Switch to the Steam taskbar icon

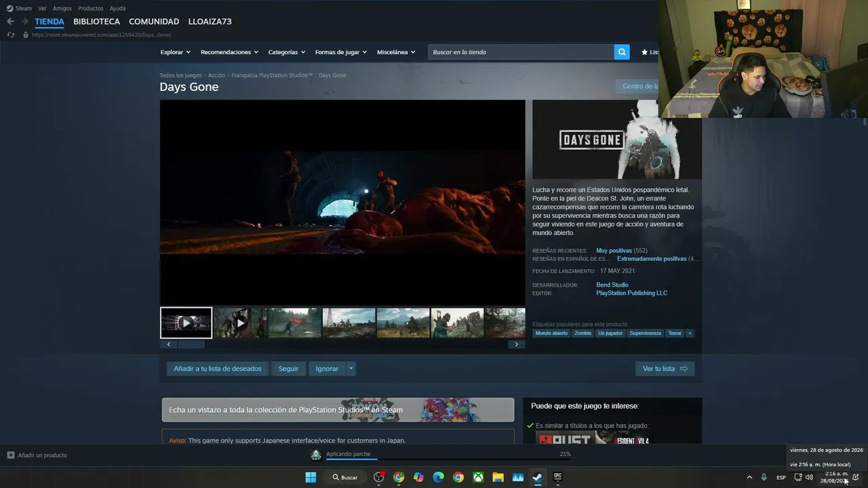click(x=538, y=477)
